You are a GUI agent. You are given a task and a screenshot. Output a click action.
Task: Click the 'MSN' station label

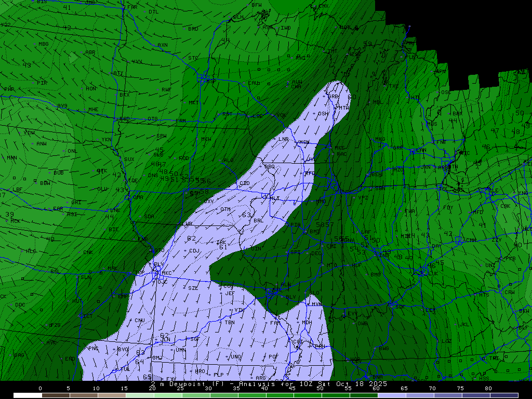point(304,142)
